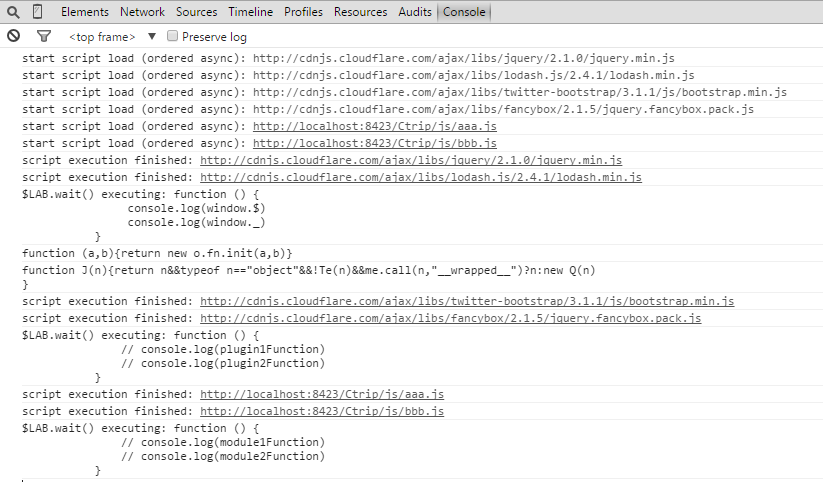This screenshot has height=482, width=823.
Task: Open the Timeline tab
Action: 250,12
